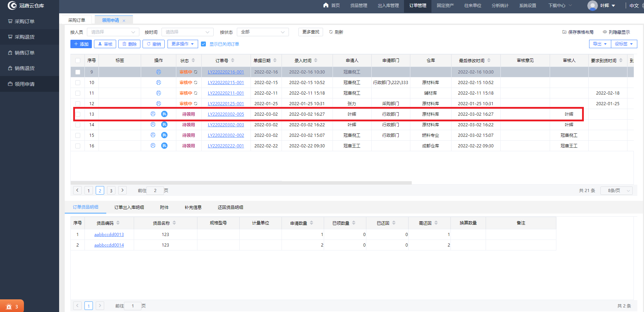The image size is (644, 312).
Task: Check the checkbox for row 15
Action: click(78, 135)
